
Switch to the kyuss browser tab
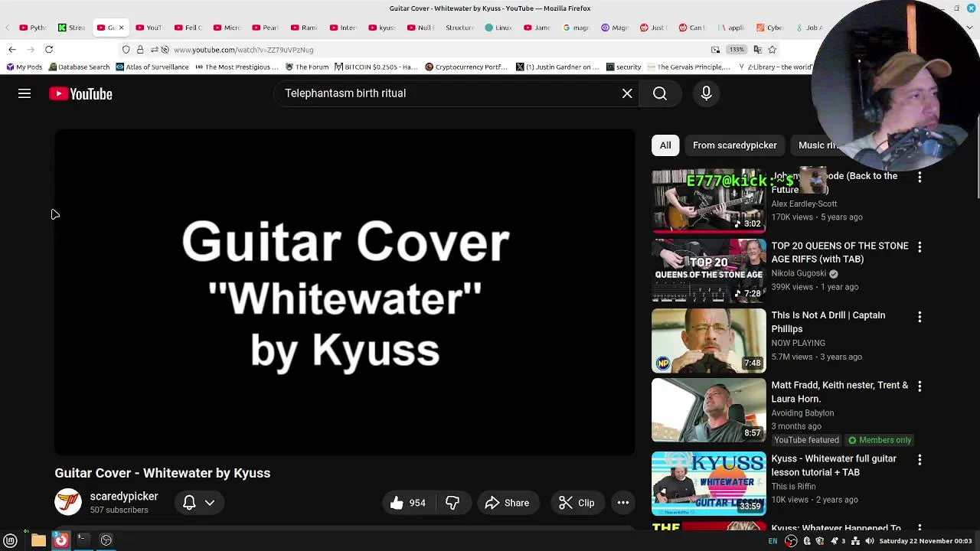[382, 28]
